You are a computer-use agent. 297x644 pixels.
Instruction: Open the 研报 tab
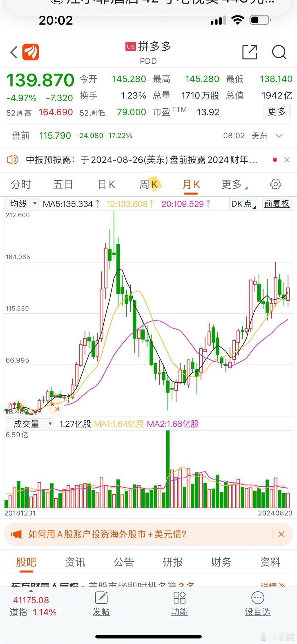pyautogui.click(x=172, y=562)
